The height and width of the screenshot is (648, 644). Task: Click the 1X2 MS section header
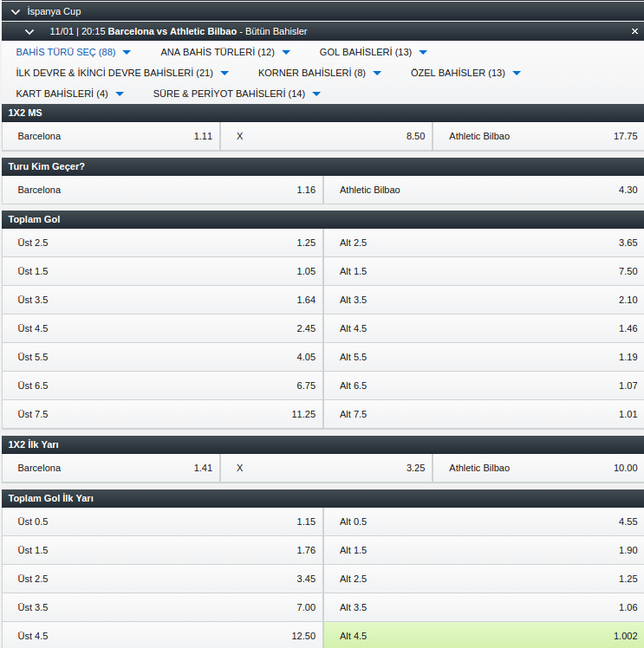coord(322,113)
